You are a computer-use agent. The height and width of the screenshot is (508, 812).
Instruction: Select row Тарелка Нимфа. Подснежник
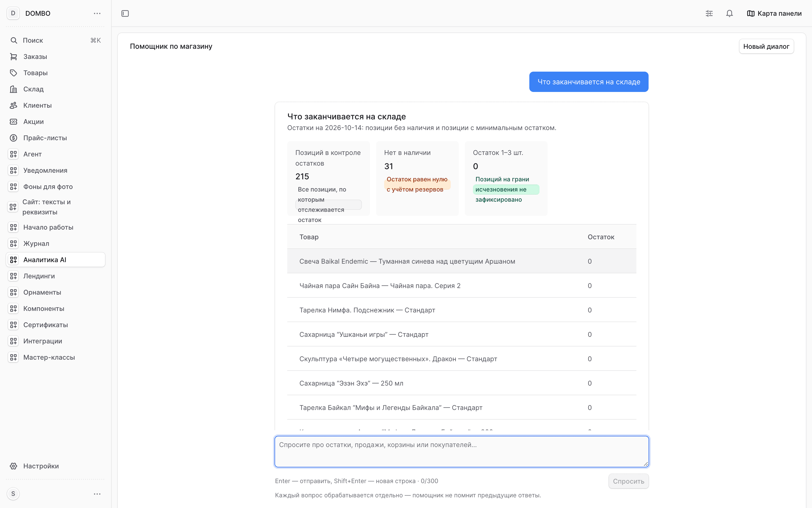pyautogui.click(x=462, y=310)
